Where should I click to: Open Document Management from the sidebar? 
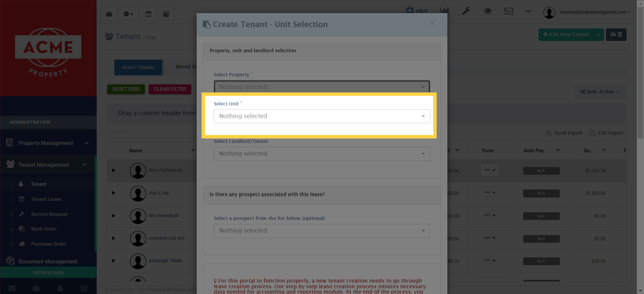click(x=47, y=261)
